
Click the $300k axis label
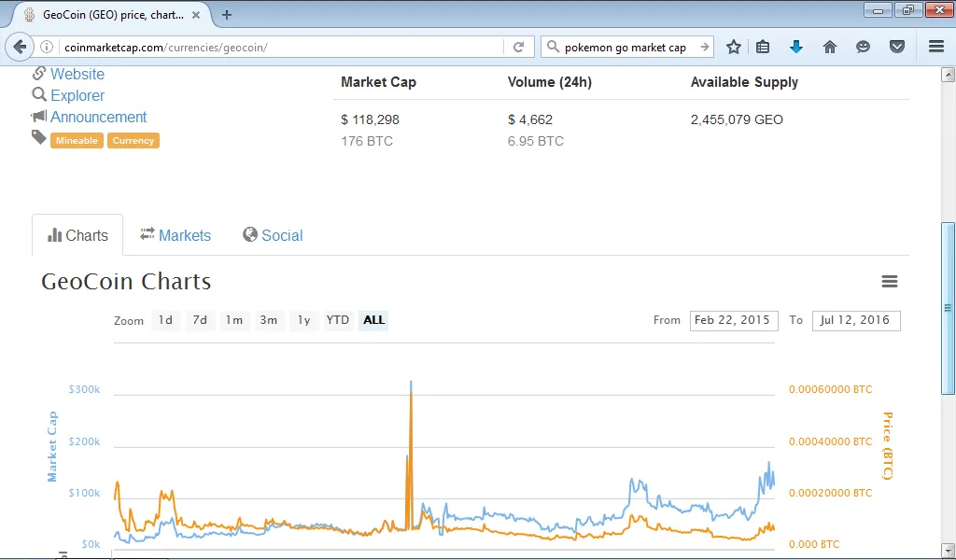[84, 389]
